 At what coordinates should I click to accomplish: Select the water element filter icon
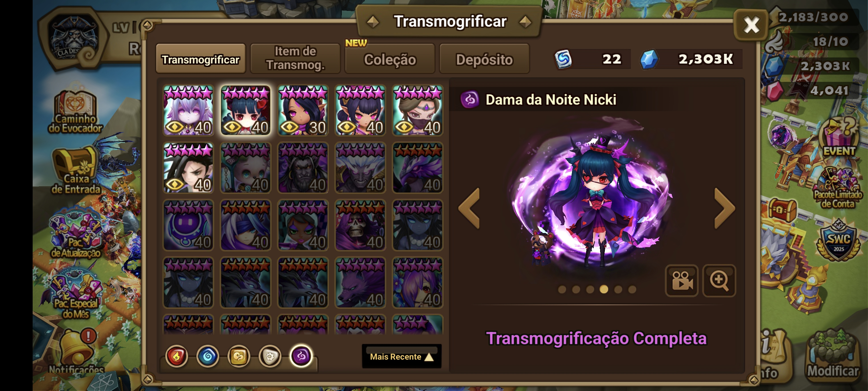208,356
